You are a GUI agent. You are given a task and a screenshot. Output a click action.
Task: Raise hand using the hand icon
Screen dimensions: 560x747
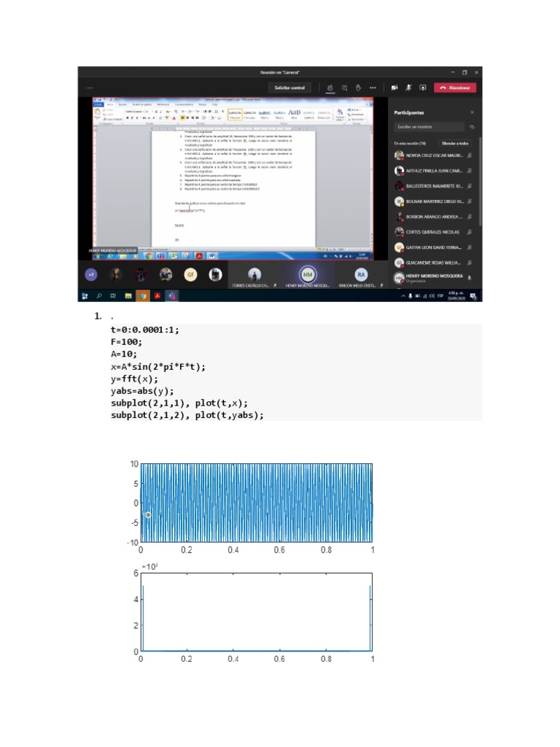tap(358, 88)
